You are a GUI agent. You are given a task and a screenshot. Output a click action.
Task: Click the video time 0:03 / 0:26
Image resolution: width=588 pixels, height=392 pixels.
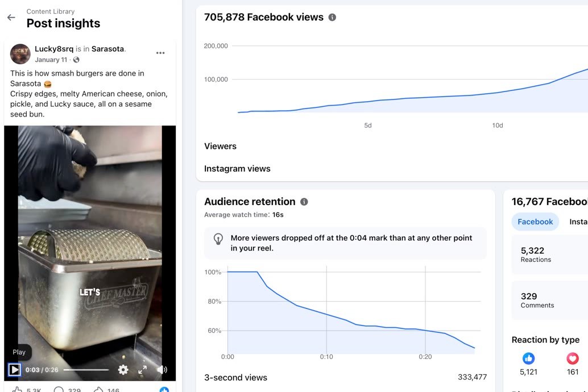pyautogui.click(x=42, y=370)
